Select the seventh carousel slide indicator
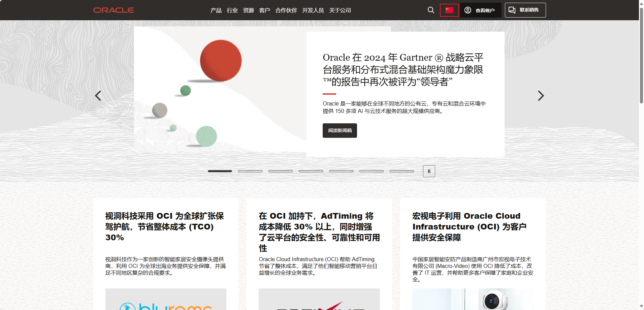 pyautogui.click(x=402, y=171)
